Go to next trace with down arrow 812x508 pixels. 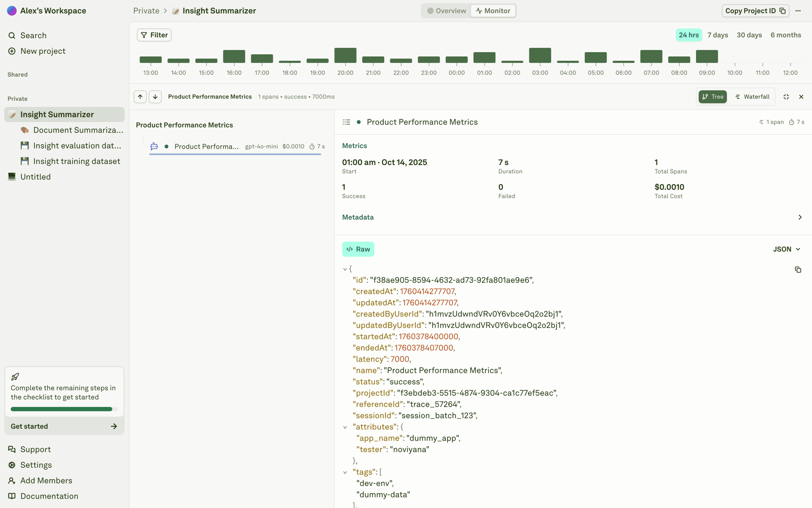click(155, 97)
